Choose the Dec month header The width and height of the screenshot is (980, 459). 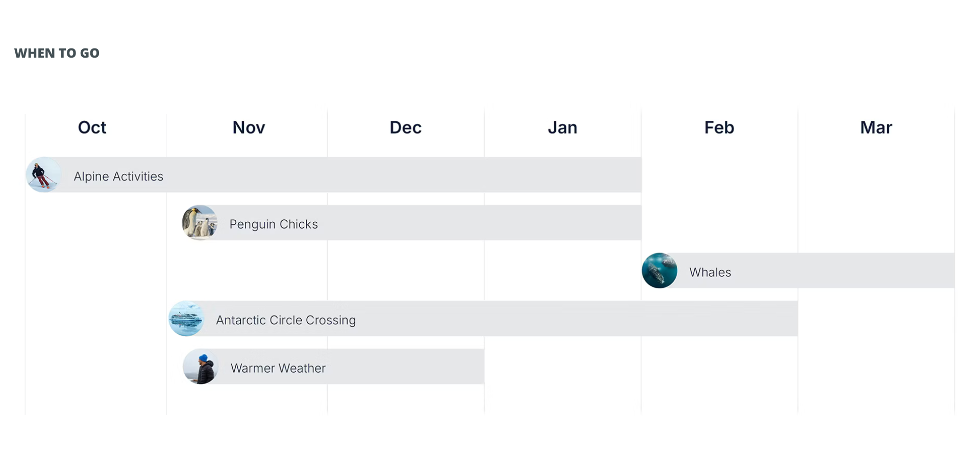(x=406, y=127)
